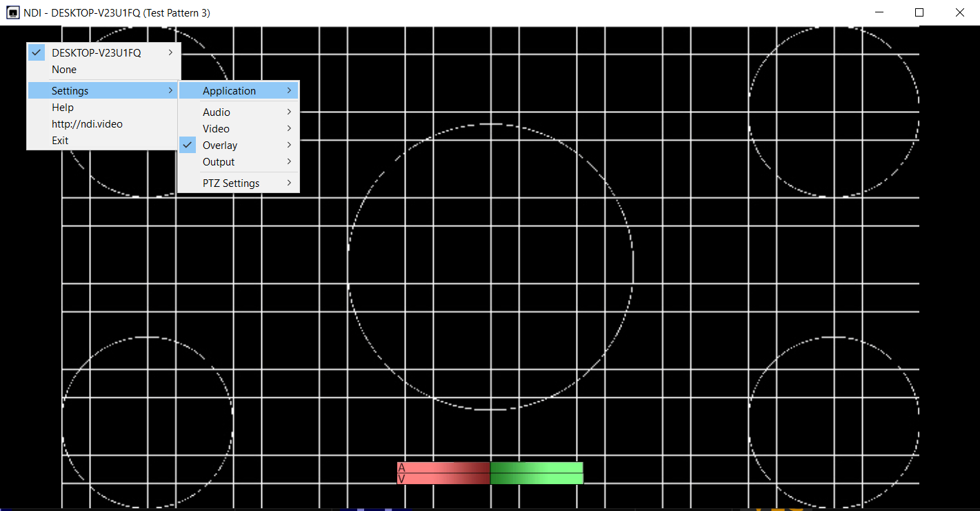
Task: Expand the Audio submenu arrow
Action: (x=289, y=112)
